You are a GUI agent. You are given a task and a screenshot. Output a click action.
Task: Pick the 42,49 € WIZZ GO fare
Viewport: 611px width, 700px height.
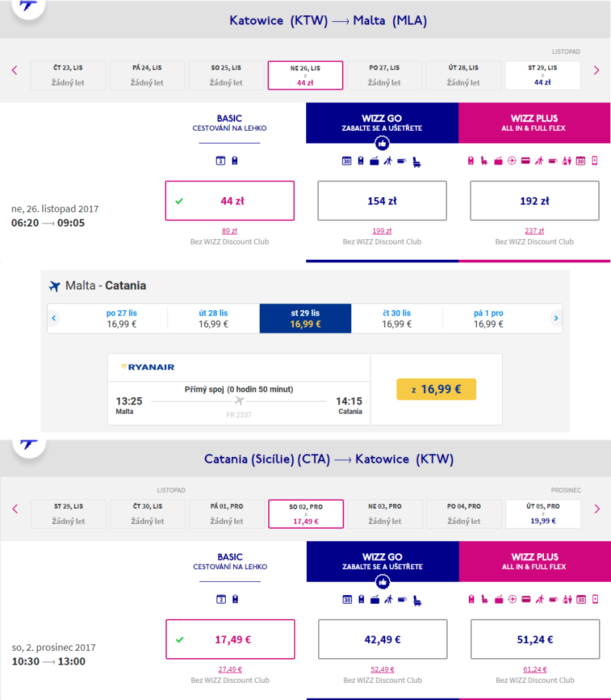pos(382,640)
